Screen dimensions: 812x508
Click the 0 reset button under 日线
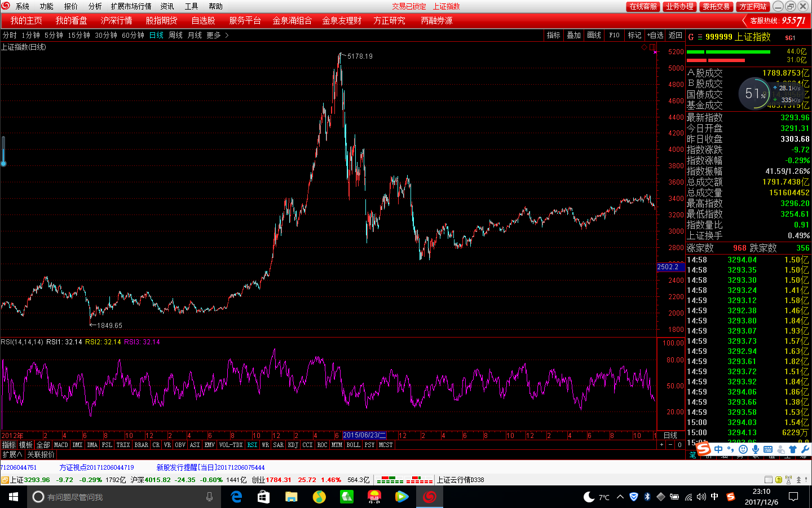tap(679, 445)
